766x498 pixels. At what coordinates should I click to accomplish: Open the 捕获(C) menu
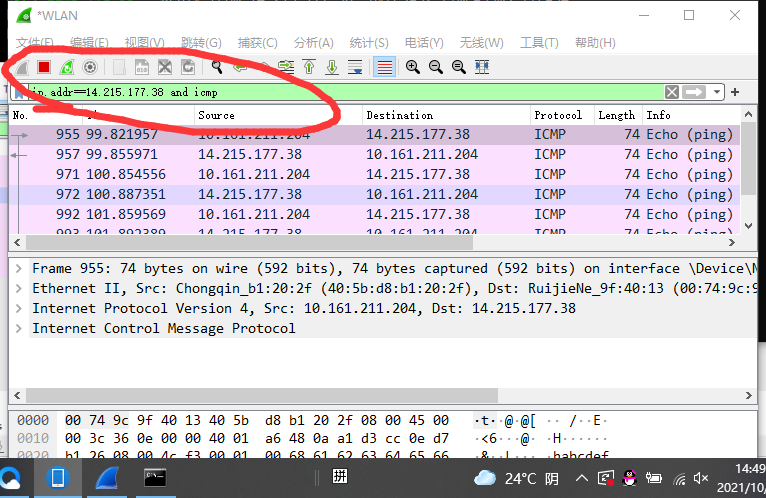tap(257, 43)
